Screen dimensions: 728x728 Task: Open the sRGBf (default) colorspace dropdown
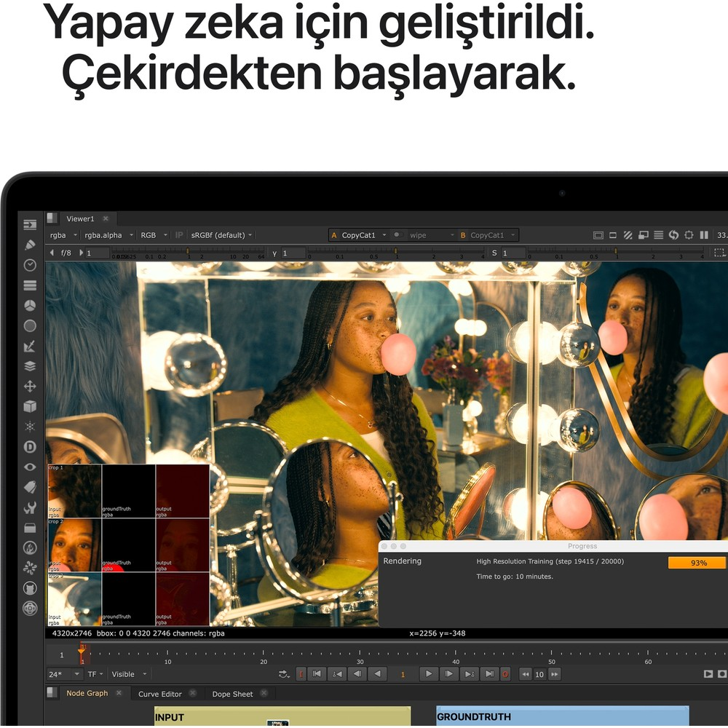[x=221, y=235]
